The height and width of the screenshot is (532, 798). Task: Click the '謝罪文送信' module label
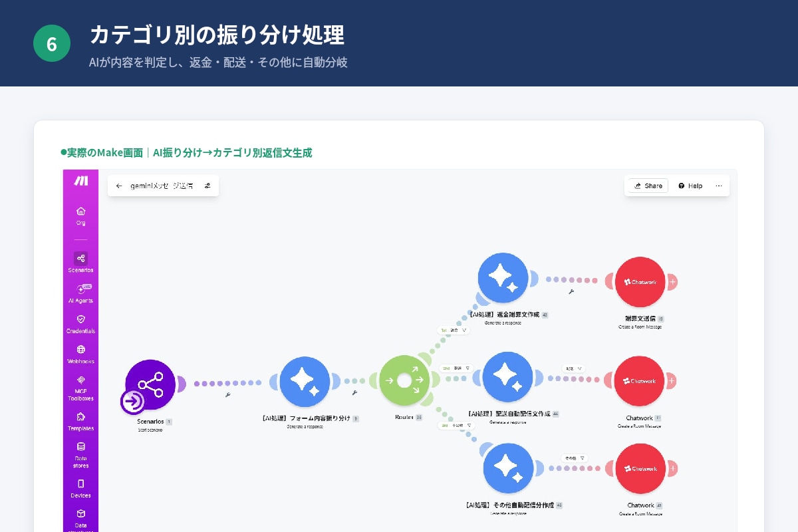640,319
